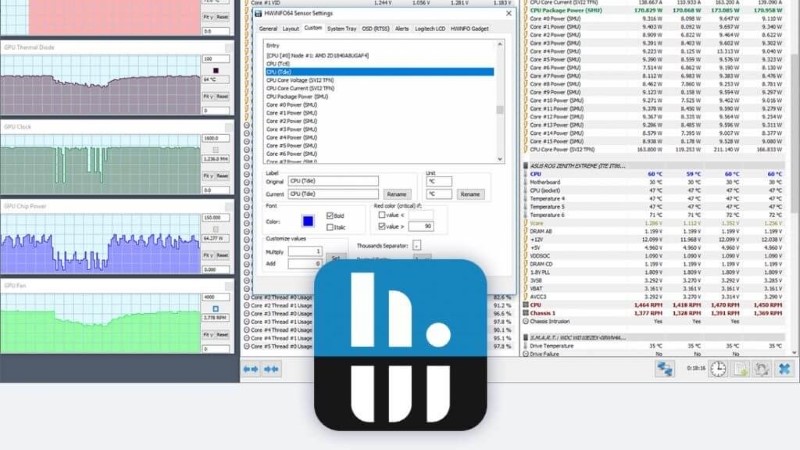Image resolution: width=800 pixels, height=450 pixels.
Task: Select 'CPU Core Voltage (SVI2 TFN)' in entry list
Action: coord(300,80)
